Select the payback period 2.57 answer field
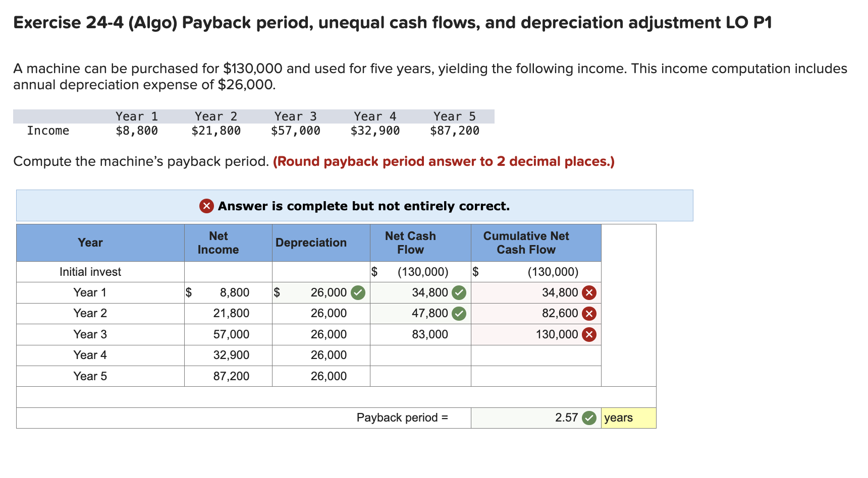Viewport: 868px width, 478px height. click(x=536, y=418)
